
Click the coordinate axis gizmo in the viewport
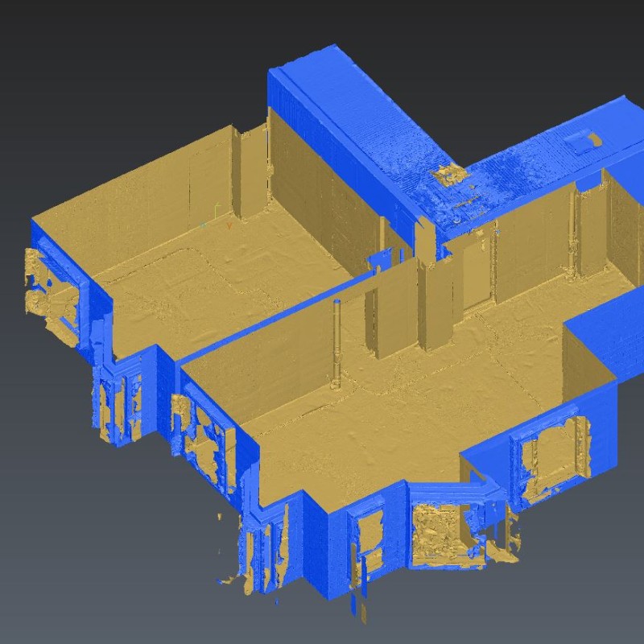[217, 217]
